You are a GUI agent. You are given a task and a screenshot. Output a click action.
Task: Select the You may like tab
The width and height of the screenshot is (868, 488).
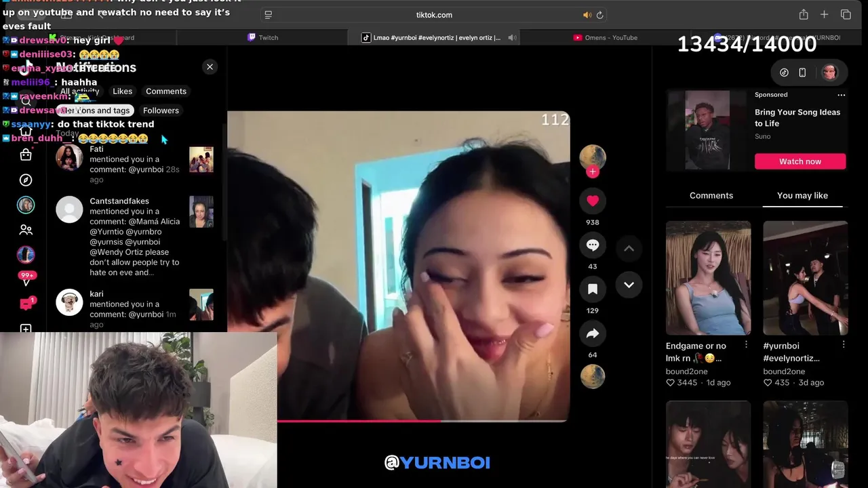tap(802, 195)
